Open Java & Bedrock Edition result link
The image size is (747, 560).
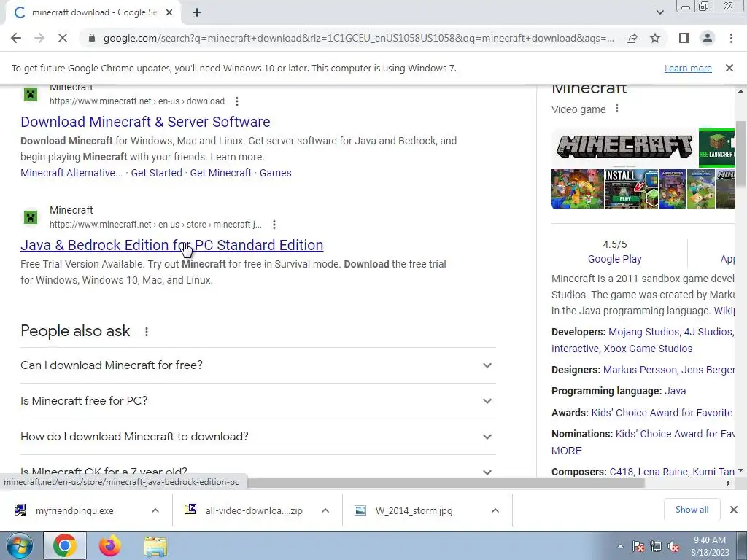[172, 245]
